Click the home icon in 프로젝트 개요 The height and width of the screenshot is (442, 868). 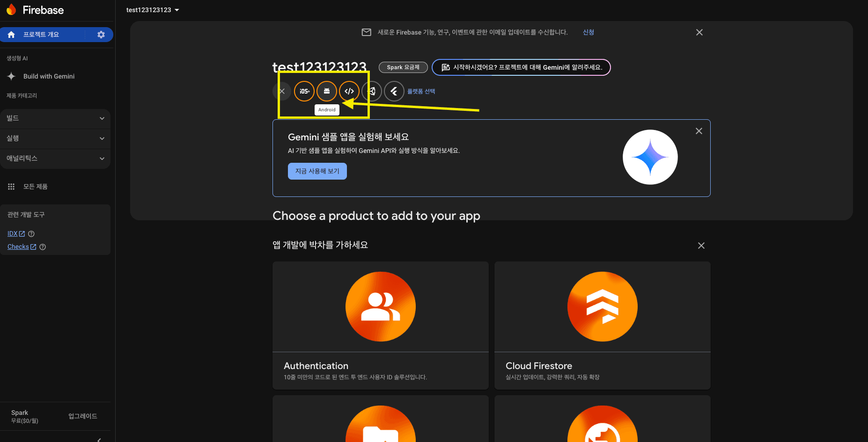pos(11,35)
